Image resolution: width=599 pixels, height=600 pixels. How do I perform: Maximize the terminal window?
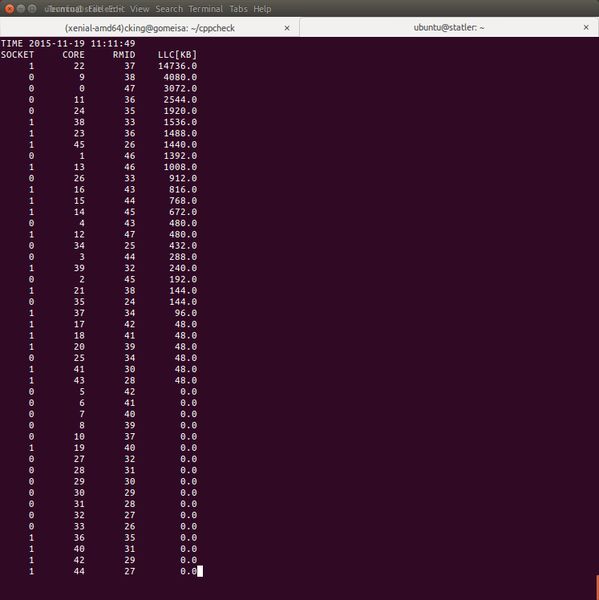point(32,8)
